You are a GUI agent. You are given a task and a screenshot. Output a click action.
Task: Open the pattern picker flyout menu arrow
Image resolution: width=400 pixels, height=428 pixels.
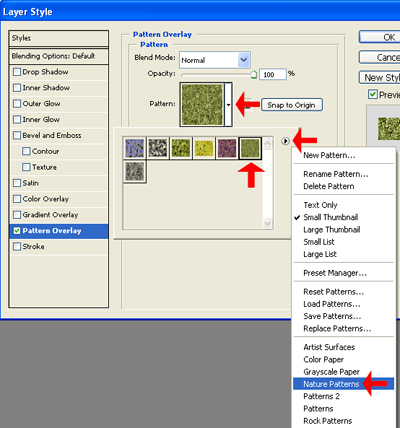coord(285,141)
